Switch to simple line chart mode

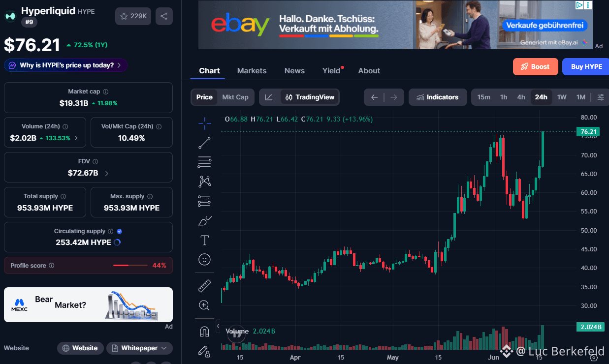pyautogui.click(x=268, y=97)
